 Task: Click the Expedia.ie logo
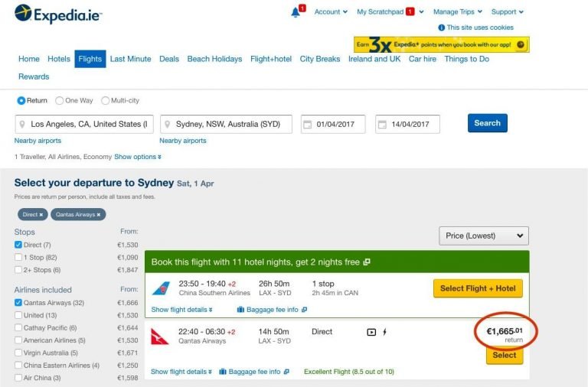coord(58,14)
